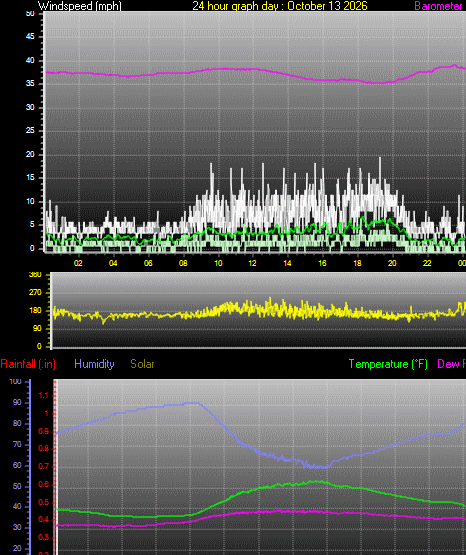Screen dimensions: 466x555
Task: Click the 14 hour time axis label
Action: pyautogui.click(x=287, y=263)
